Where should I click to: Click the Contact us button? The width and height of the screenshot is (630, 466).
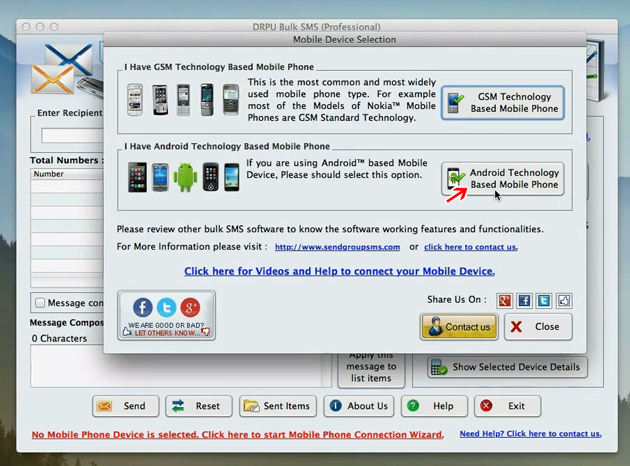459,327
